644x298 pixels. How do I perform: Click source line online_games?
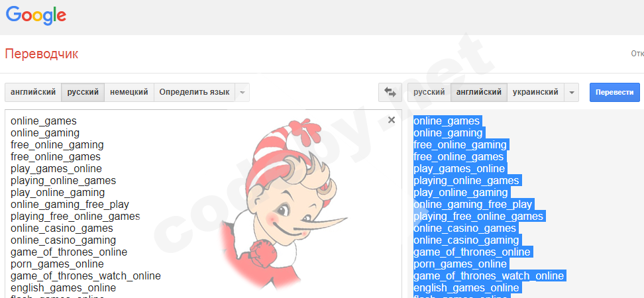[x=44, y=121]
